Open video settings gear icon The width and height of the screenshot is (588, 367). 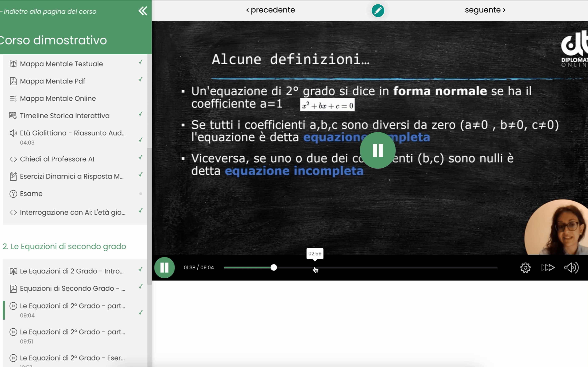[x=525, y=267]
